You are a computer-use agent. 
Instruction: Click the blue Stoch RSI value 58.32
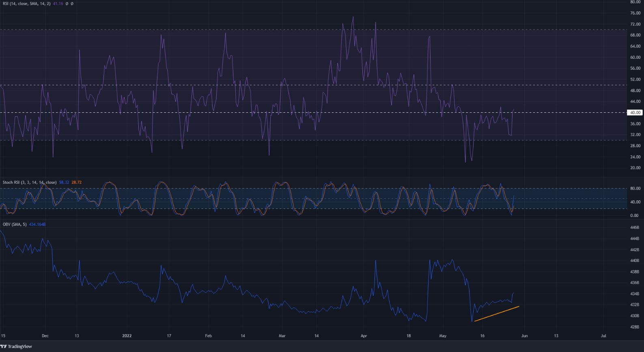[64, 182]
